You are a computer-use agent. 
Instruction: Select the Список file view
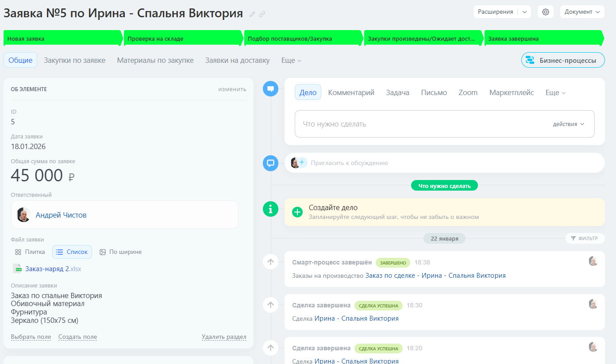[72, 252]
